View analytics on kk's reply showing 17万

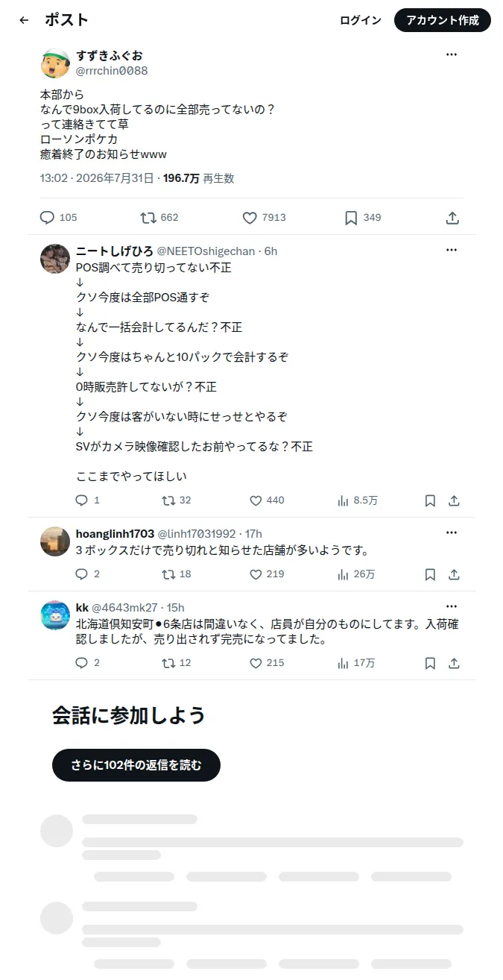pos(356,663)
